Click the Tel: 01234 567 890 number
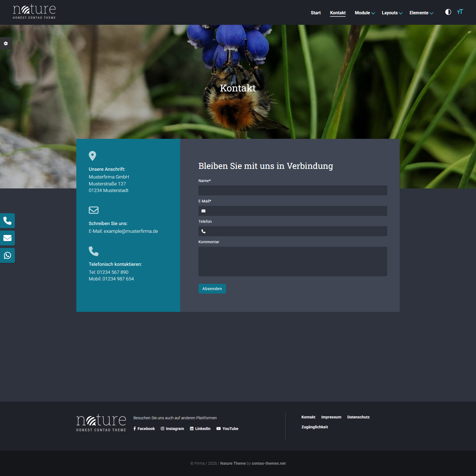The height and width of the screenshot is (476, 476). point(109,272)
